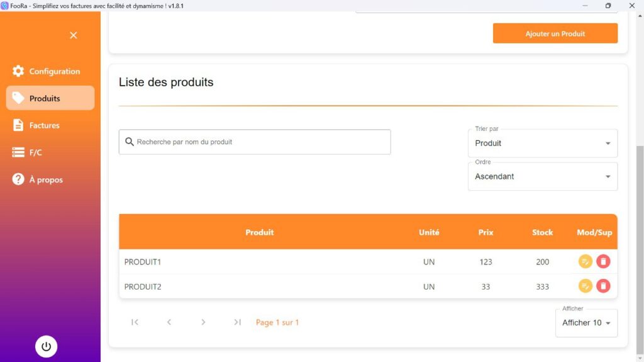Switch to the Factures section

[x=50, y=125]
